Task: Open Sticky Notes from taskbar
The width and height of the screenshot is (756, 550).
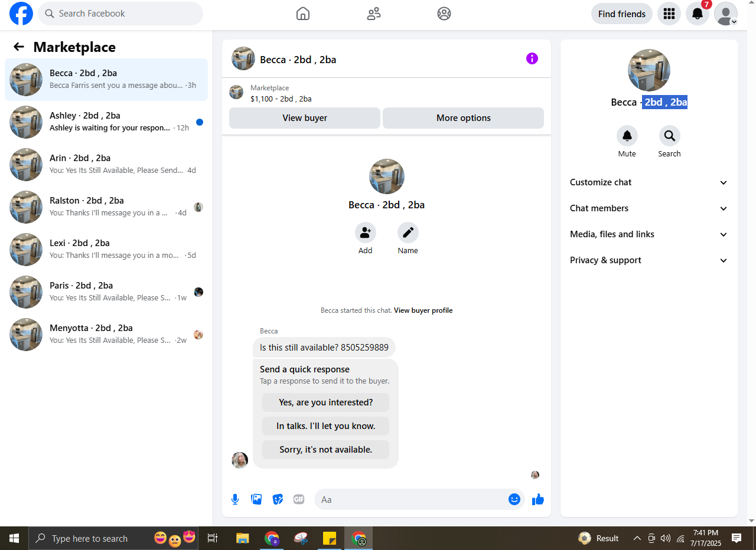Action: 330,538
